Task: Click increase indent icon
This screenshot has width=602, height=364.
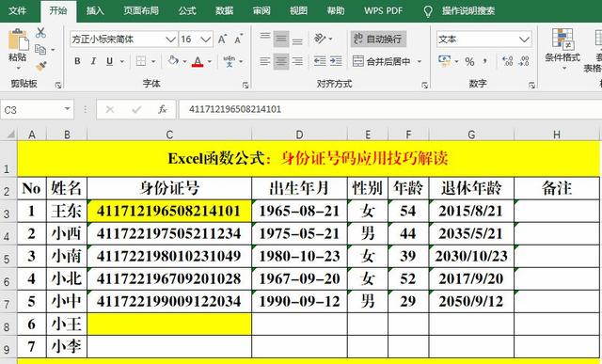Action: point(336,61)
